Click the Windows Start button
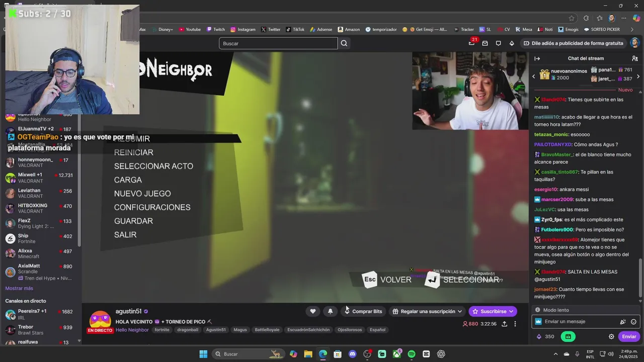Screen dimensions: 644x362 pos(203,354)
